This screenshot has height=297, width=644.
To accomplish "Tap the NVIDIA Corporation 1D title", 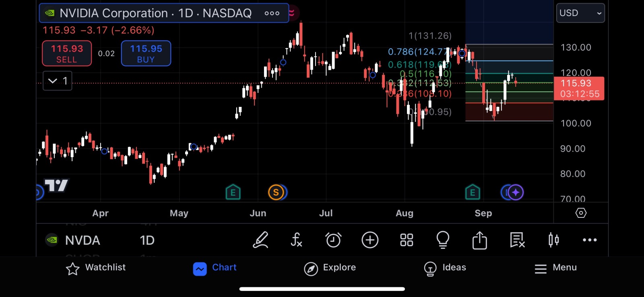I will pos(156,13).
